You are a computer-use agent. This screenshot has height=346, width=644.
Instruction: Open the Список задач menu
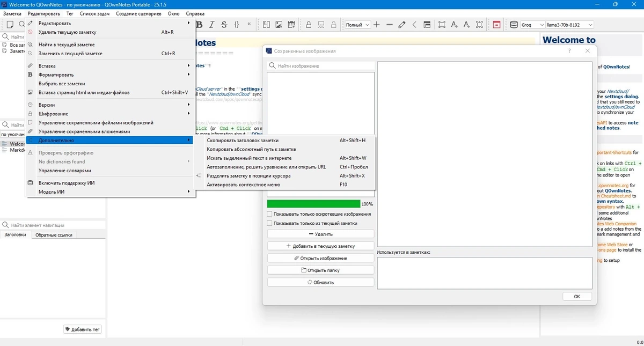click(94, 13)
